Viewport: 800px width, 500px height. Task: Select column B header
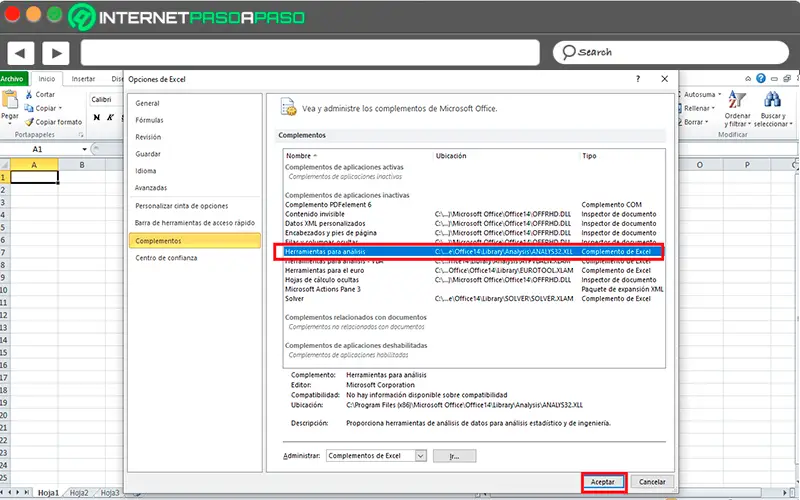coord(82,165)
